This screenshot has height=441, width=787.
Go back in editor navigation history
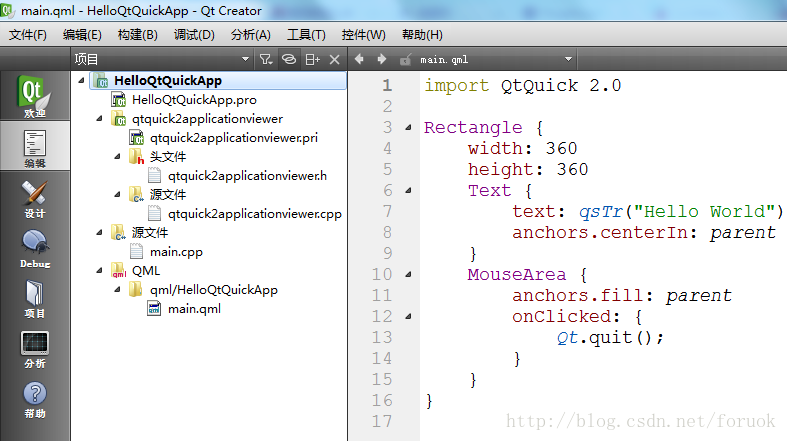[x=359, y=59]
